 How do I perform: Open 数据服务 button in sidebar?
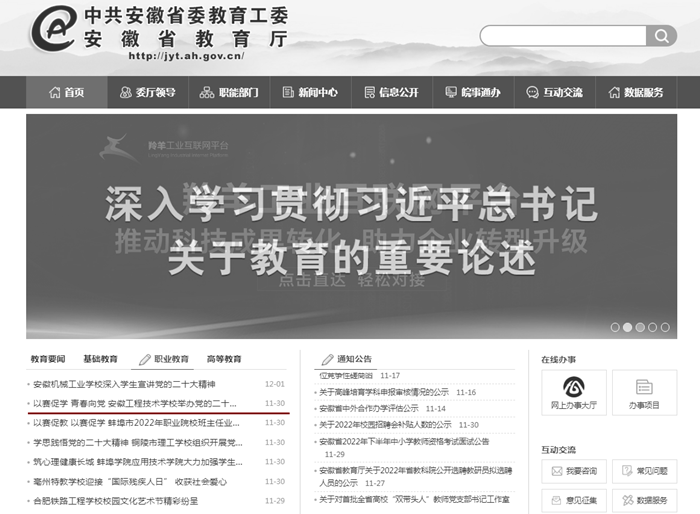pyautogui.click(x=644, y=499)
